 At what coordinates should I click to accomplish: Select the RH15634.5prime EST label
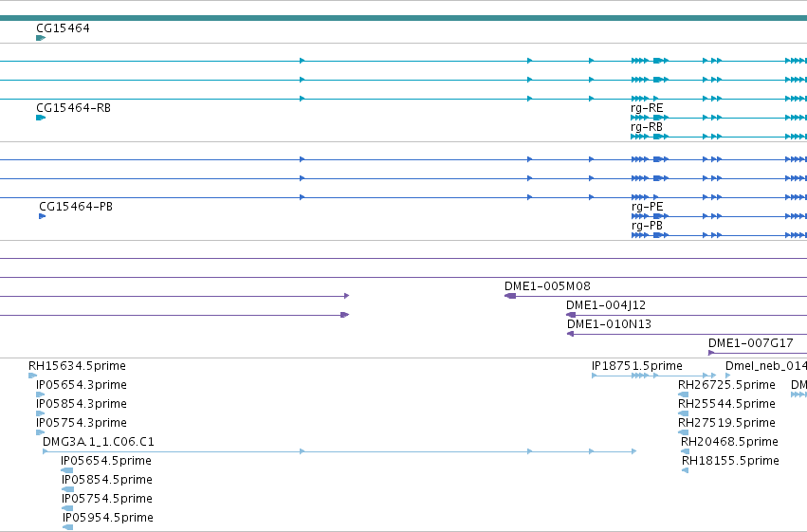tap(77, 366)
